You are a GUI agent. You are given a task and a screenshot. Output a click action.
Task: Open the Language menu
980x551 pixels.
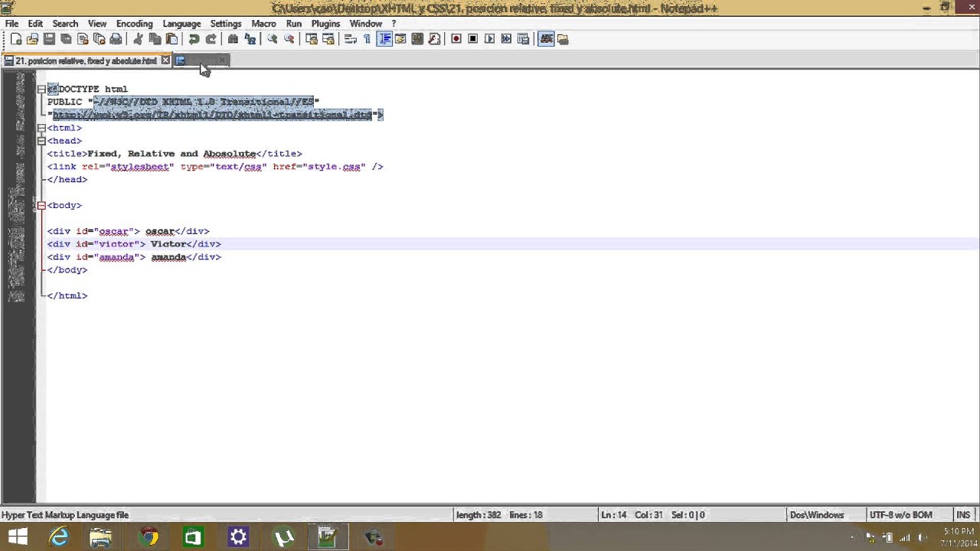tap(181, 24)
